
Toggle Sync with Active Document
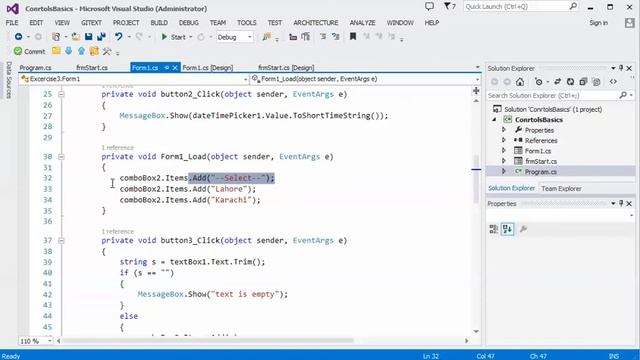point(557,82)
